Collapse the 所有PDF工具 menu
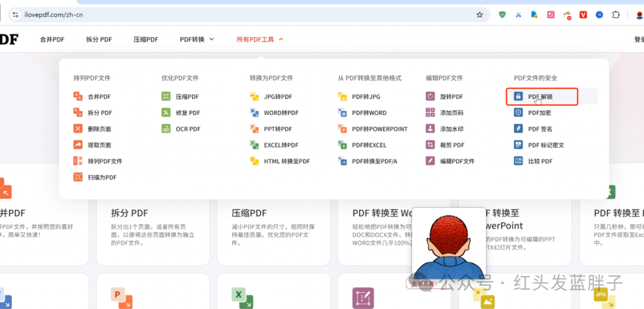 click(x=260, y=39)
